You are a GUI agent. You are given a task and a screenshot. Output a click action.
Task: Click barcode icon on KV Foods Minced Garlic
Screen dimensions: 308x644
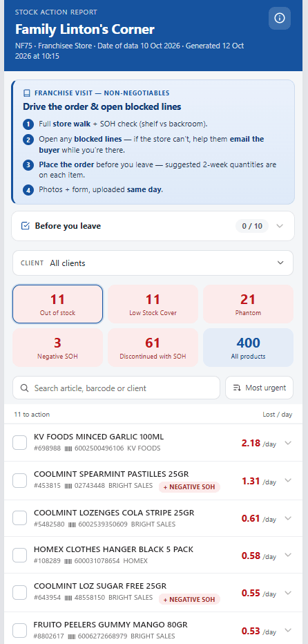coord(68,448)
